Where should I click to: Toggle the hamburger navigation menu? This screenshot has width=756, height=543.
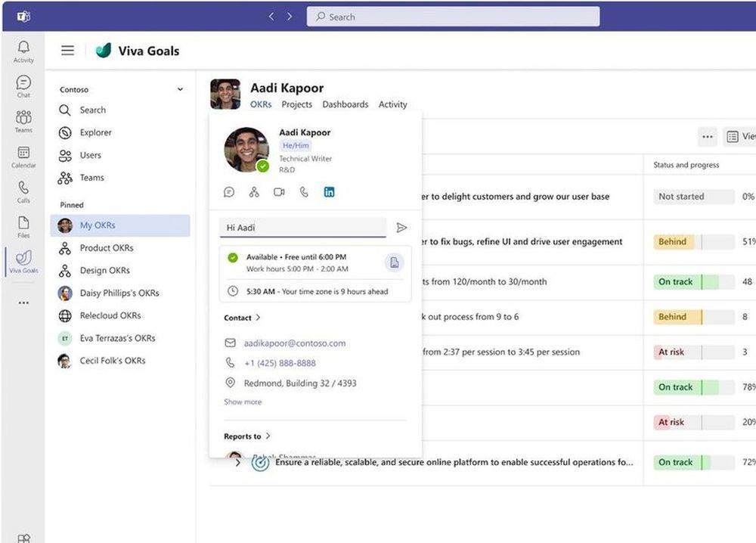[68, 51]
